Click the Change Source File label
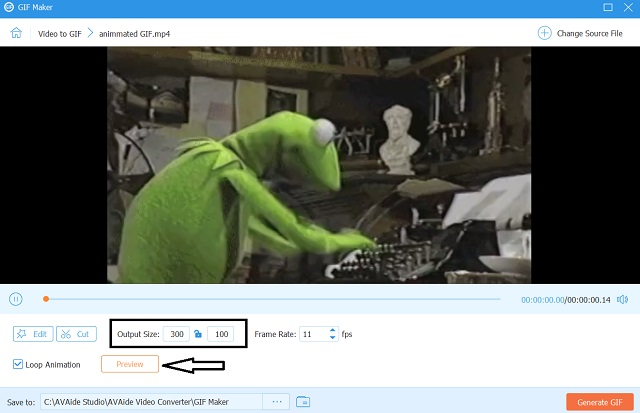 coord(589,33)
